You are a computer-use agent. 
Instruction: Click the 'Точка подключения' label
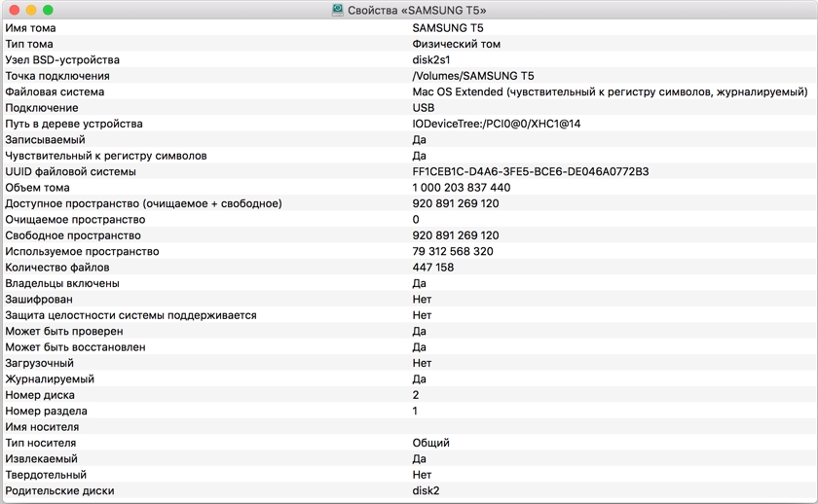coord(57,76)
